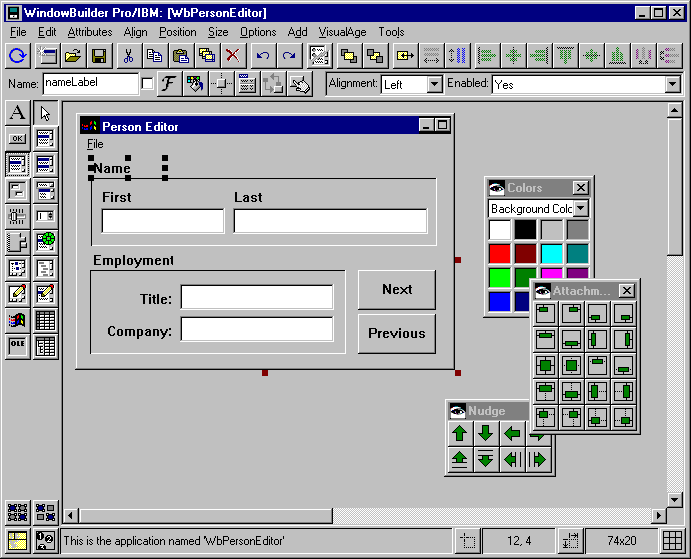Select the cyan color swatch
Viewport: 691px width, 559px height.
click(552, 254)
